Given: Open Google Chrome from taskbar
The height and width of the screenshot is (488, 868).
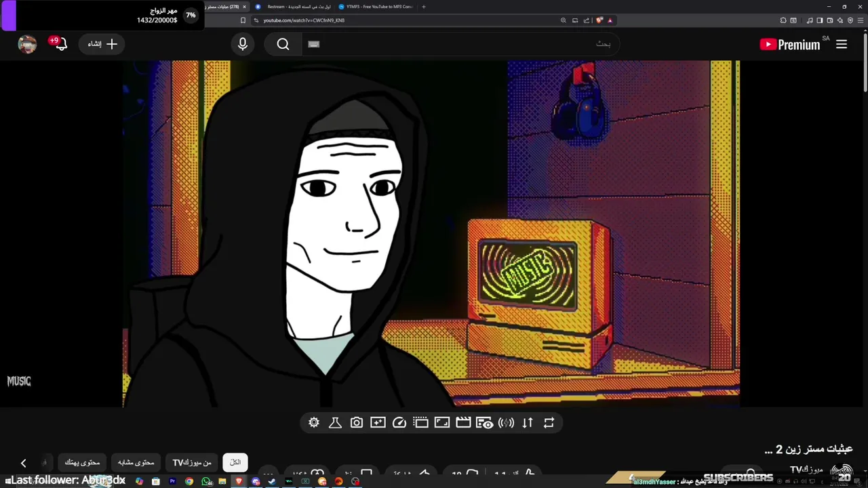Looking at the screenshot, I should (x=189, y=481).
